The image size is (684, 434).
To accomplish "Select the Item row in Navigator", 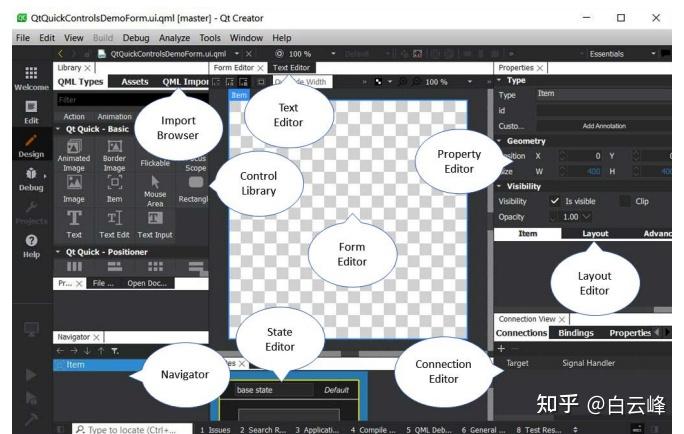I will (x=99, y=365).
